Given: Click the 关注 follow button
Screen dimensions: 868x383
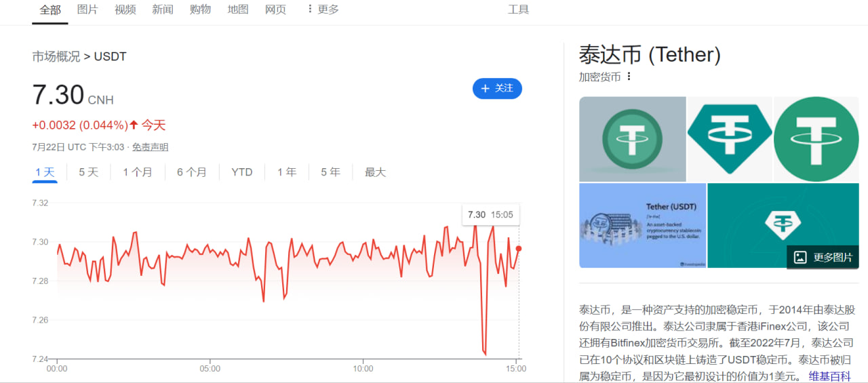Looking at the screenshot, I should (497, 88).
